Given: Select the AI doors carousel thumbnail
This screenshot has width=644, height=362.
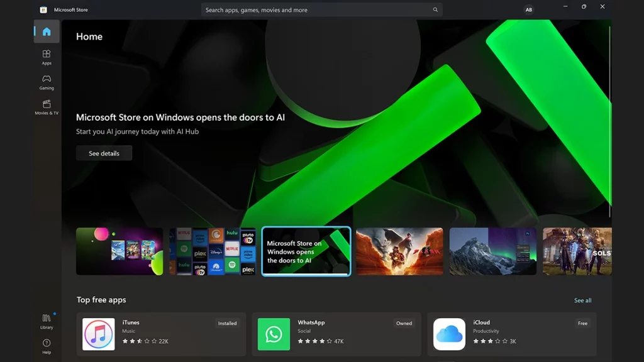Looking at the screenshot, I should pyautogui.click(x=306, y=251).
